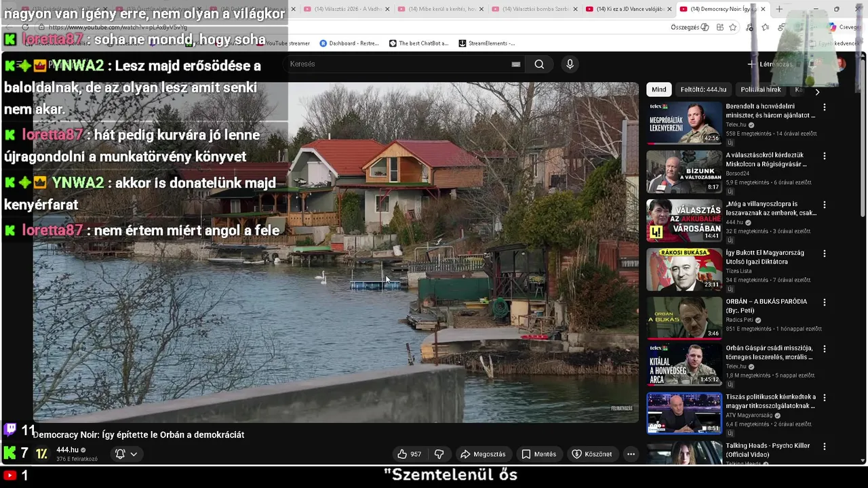Open options for 'A választásokról kérdeztük' video
Image resolution: width=868 pixels, height=488 pixels.
tap(825, 156)
